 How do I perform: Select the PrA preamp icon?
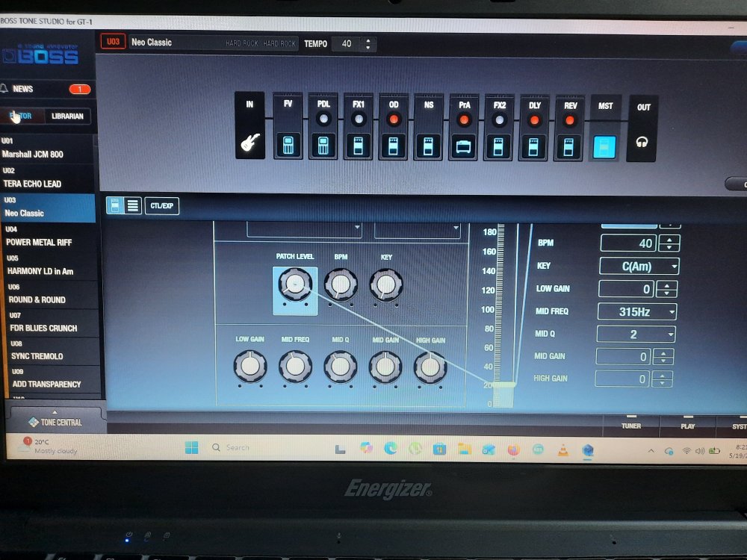click(464, 146)
